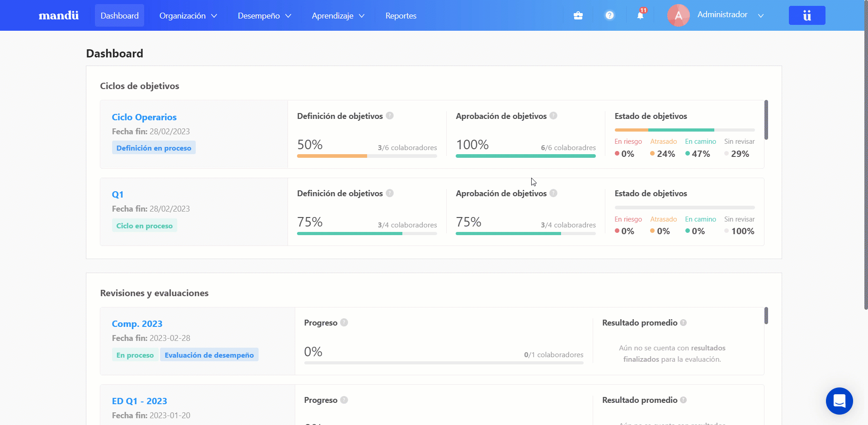Click help icon beside ED Q1 - 2023 Progreso
Image resolution: width=868 pixels, height=425 pixels.
tap(344, 400)
